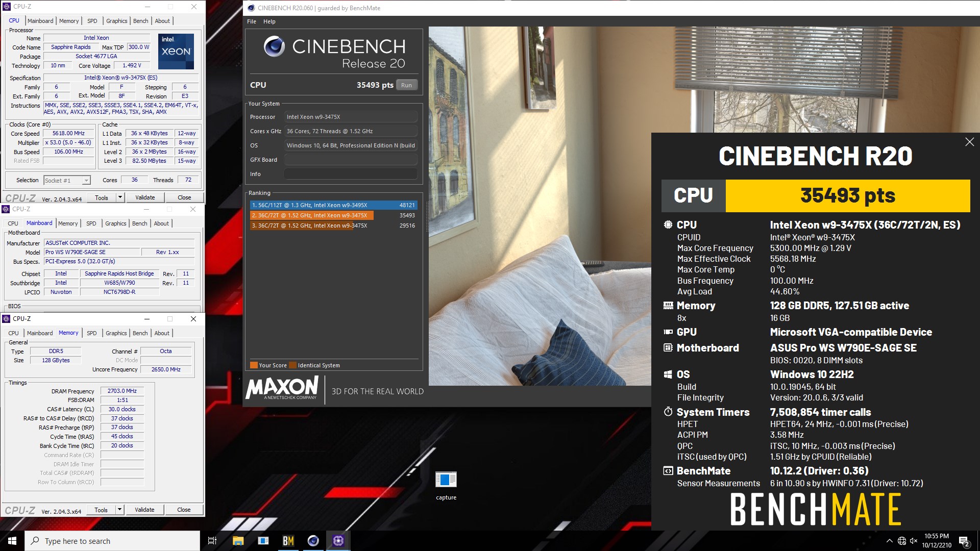Click the System Timers clock icon
Image resolution: width=980 pixels, height=551 pixels.
click(x=668, y=411)
